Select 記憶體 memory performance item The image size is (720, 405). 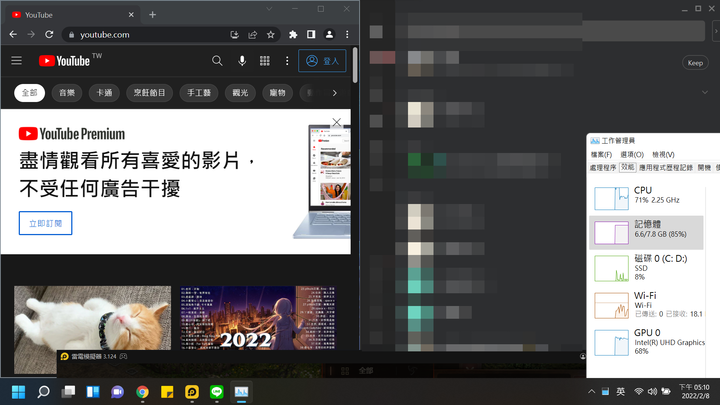[646, 232]
